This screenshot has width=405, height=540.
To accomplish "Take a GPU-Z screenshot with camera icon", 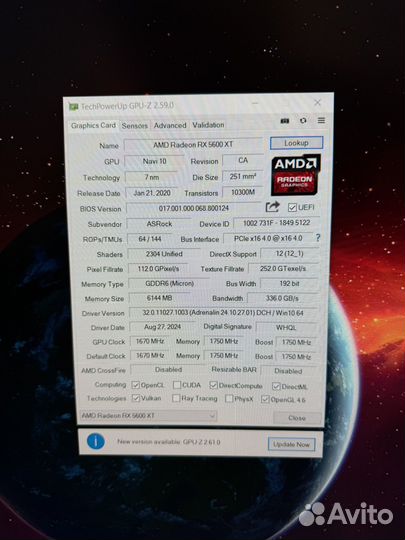I will click(x=285, y=121).
